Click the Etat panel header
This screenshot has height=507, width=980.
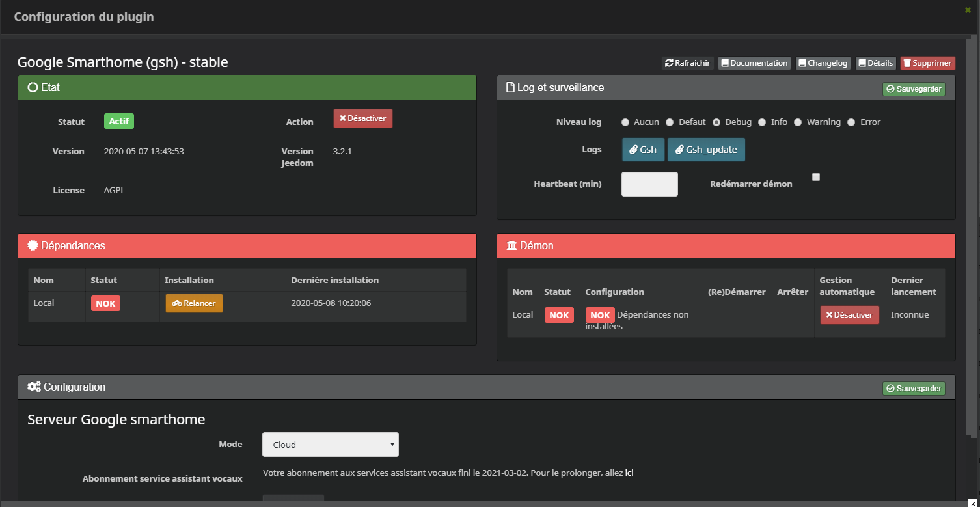(247, 87)
